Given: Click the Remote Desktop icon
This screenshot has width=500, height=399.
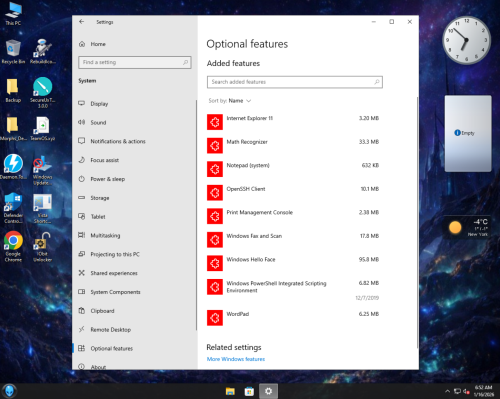Looking at the screenshot, I should 82,329.
